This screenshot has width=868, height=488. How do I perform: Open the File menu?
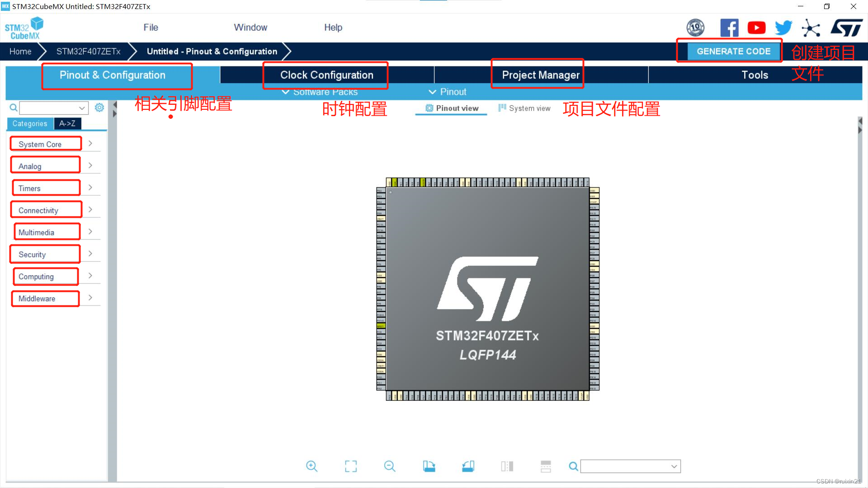click(151, 28)
